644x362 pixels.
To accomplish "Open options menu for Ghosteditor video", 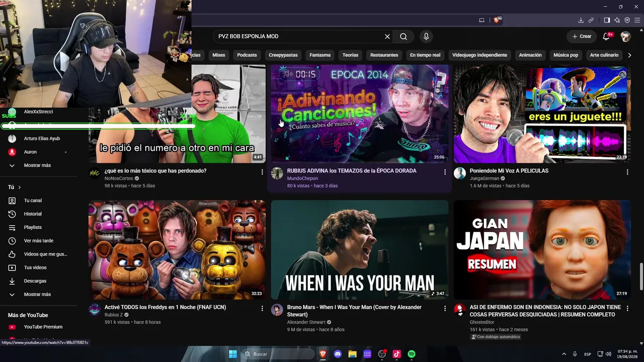I will pos(627,308).
